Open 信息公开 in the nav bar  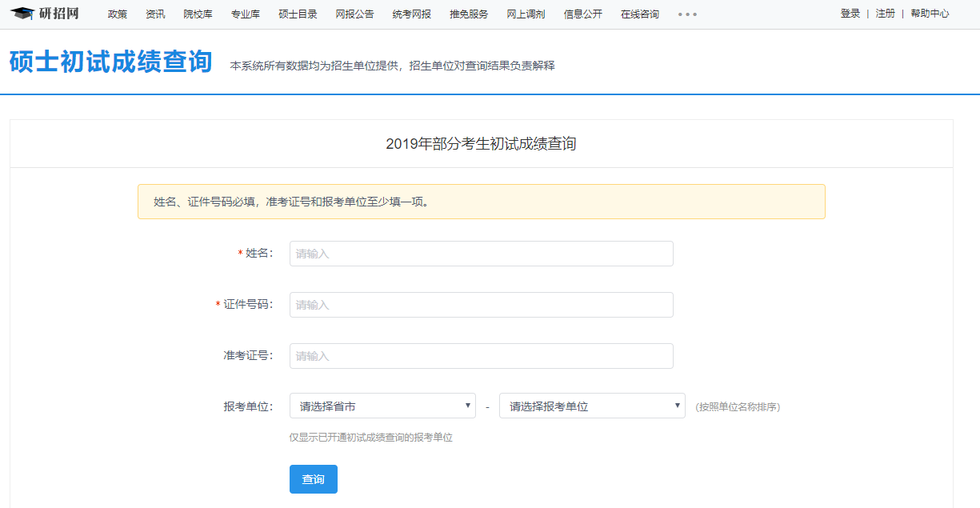pos(582,14)
